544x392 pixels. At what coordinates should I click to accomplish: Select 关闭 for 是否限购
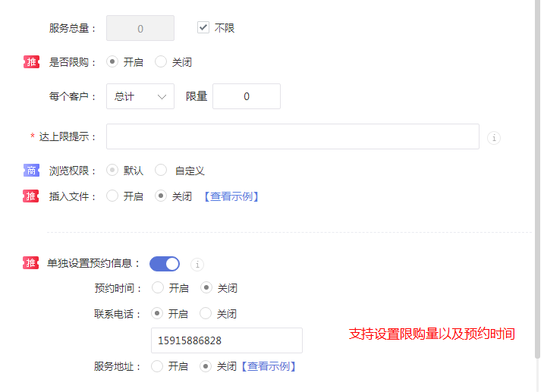tap(161, 61)
